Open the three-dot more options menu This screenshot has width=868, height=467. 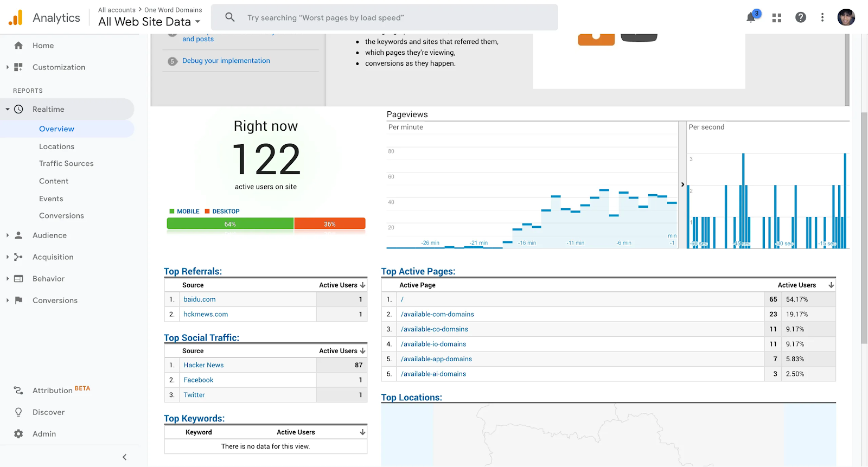[822, 17]
